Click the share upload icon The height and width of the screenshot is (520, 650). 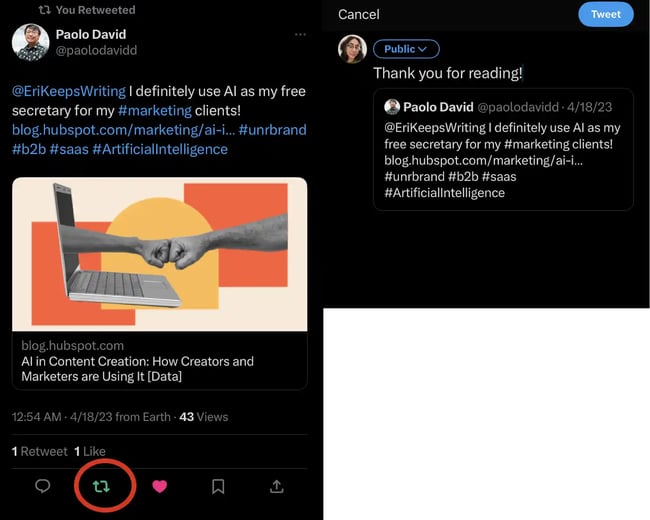277,486
